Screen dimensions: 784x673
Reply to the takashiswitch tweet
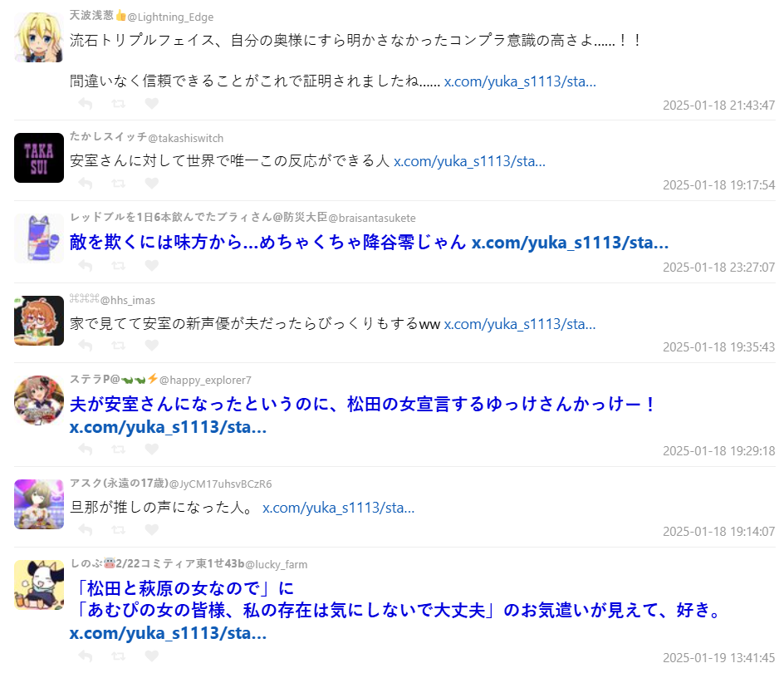[86, 183]
